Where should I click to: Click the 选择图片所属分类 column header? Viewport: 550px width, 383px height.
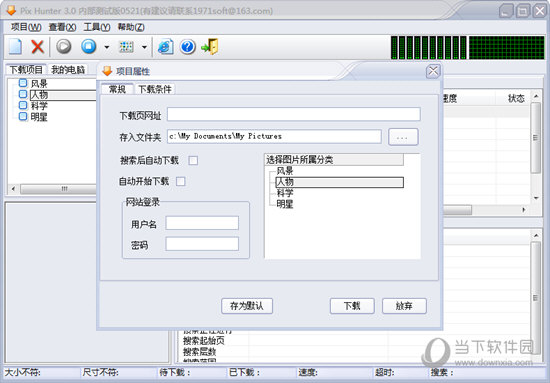[334, 160]
